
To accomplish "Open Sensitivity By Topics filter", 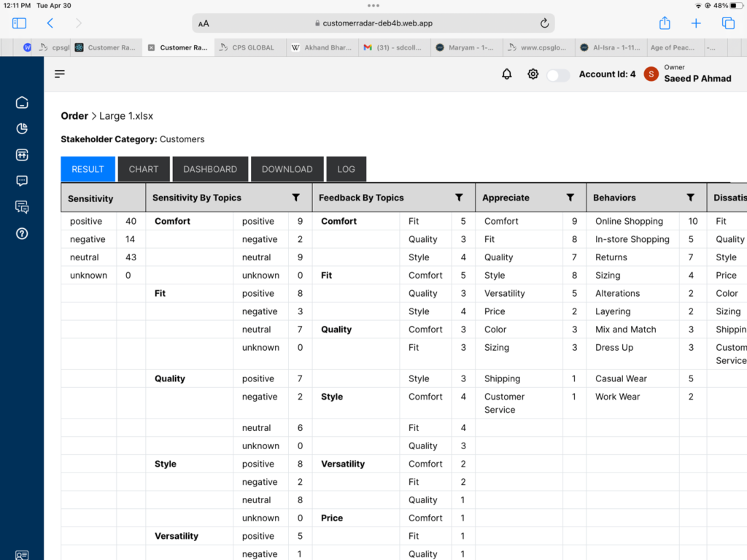I will click(295, 198).
